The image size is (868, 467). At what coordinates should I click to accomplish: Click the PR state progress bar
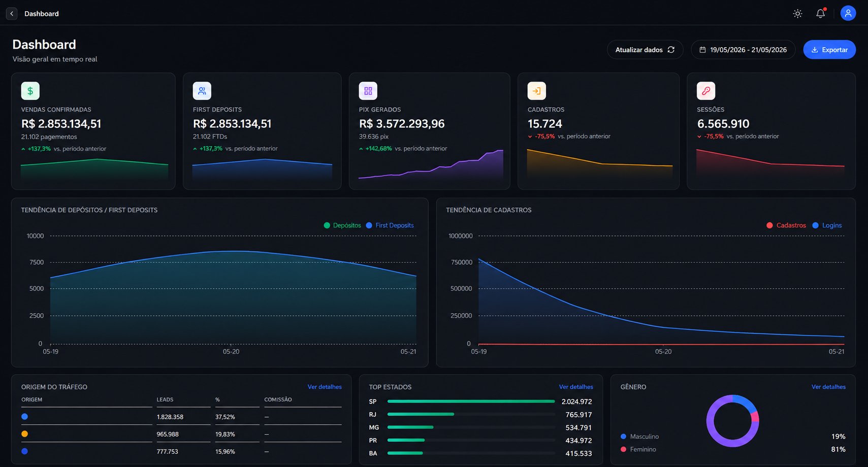471,440
